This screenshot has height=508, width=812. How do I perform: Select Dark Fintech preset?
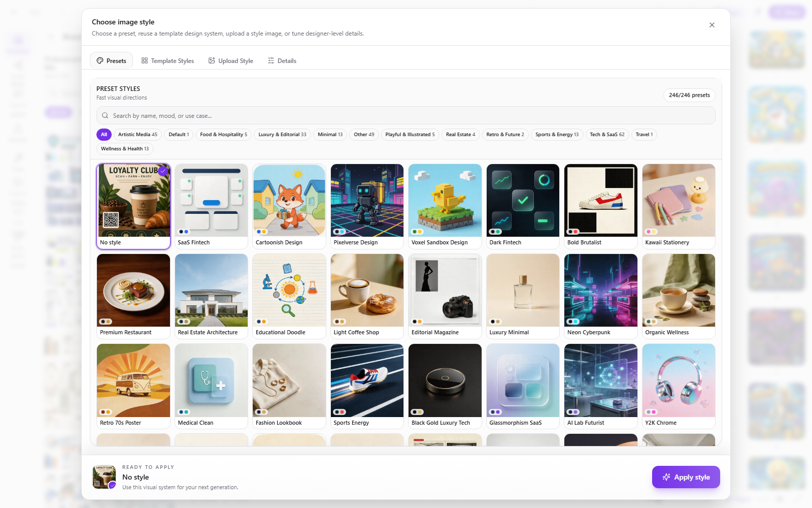[523, 206]
